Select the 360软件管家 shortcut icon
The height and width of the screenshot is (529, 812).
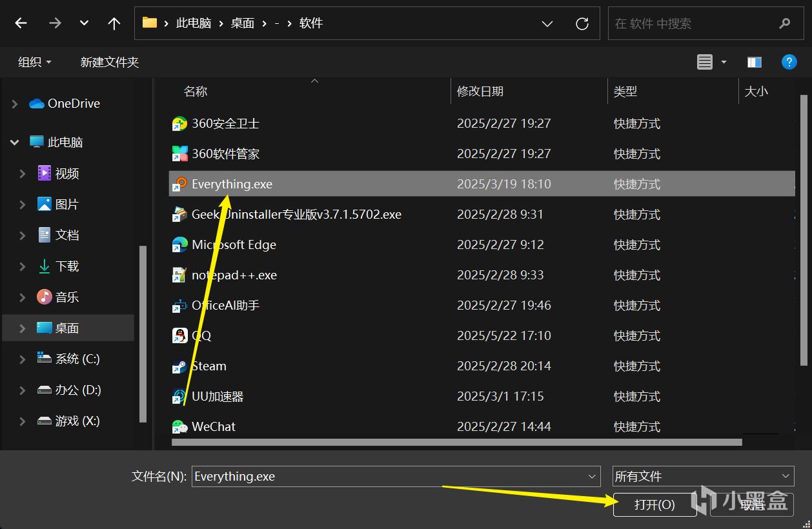point(179,154)
